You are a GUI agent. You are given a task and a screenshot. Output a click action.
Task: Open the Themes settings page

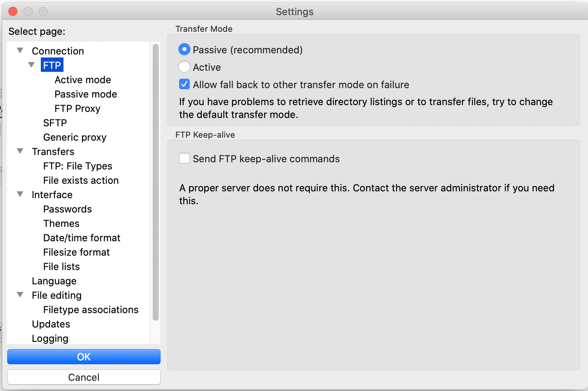61,223
